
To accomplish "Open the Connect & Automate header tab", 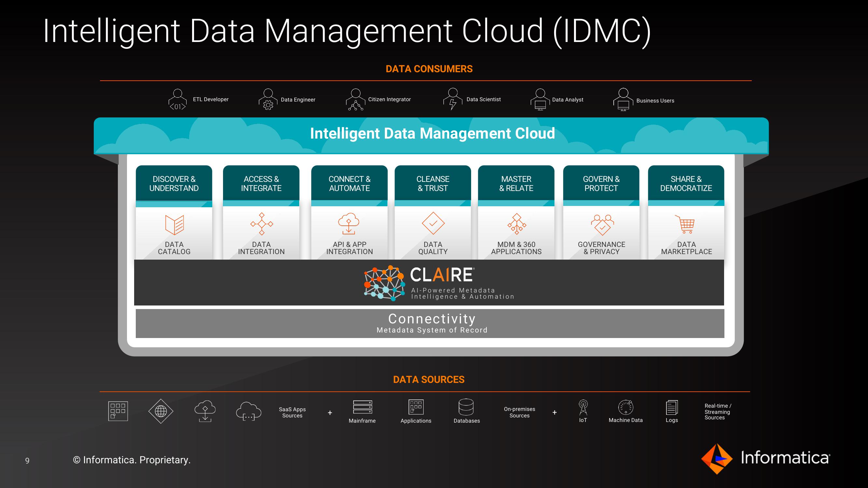I will click(349, 183).
